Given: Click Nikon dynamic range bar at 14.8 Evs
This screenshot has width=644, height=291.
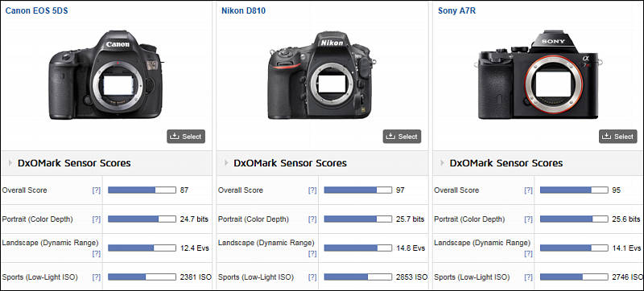Looking at the screenshot, I should tap(358, 248).
